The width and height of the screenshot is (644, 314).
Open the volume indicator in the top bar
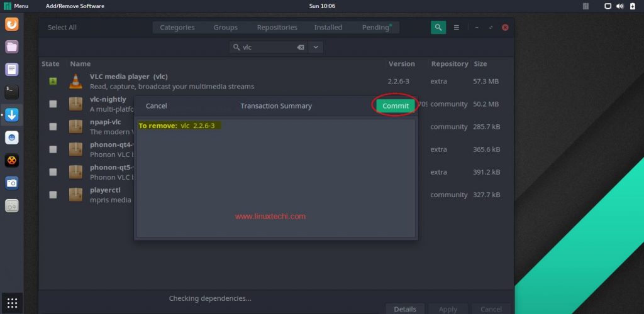(x=620, y=6)
